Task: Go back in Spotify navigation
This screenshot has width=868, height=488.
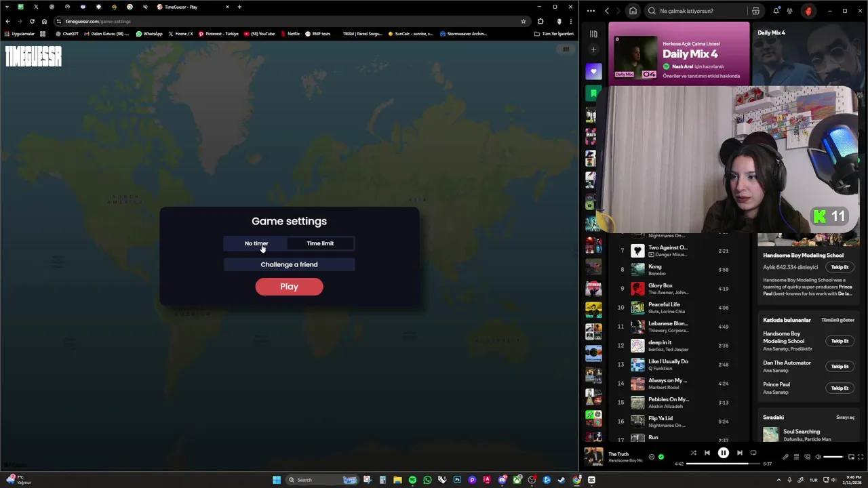Action: [x=607, y=11]
